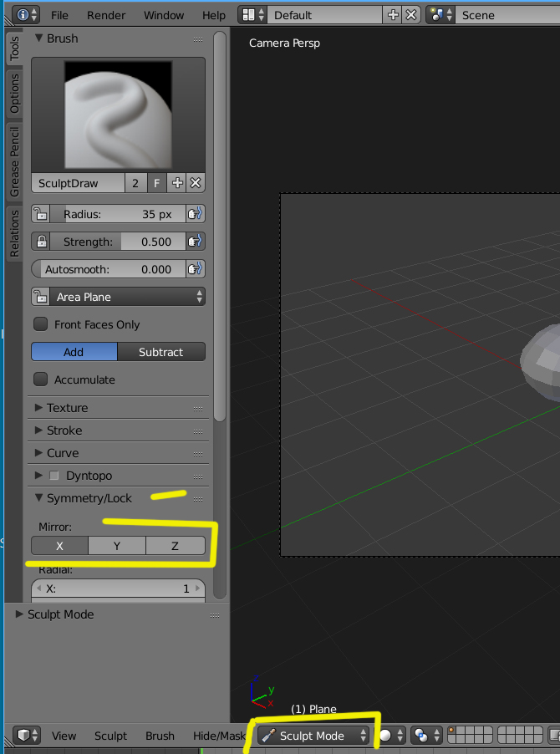
Task: Collapse the Brush panel
Action: pos(39,38)
